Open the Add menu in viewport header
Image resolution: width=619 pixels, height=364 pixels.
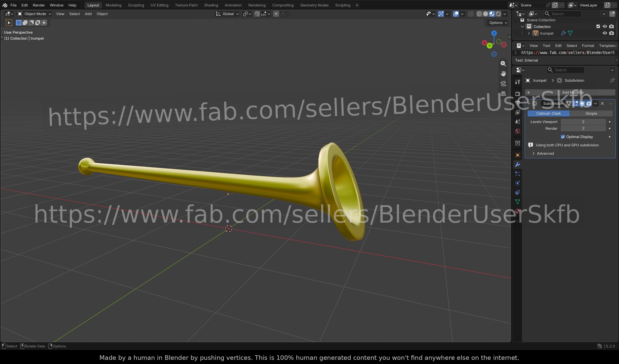88,14
